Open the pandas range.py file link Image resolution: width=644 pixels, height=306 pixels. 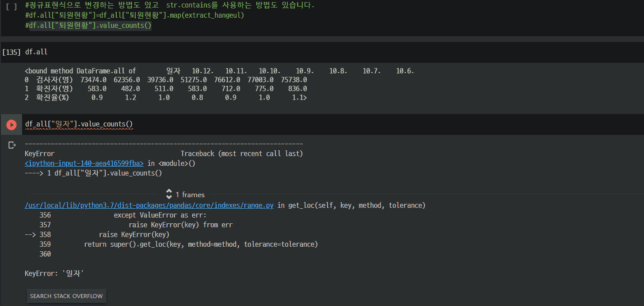pos(149,205)
